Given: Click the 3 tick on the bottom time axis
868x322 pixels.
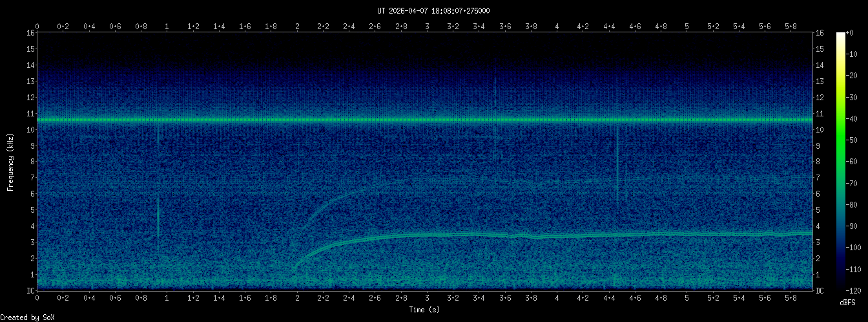Looking at the screenshot, I should coord(427,298).
